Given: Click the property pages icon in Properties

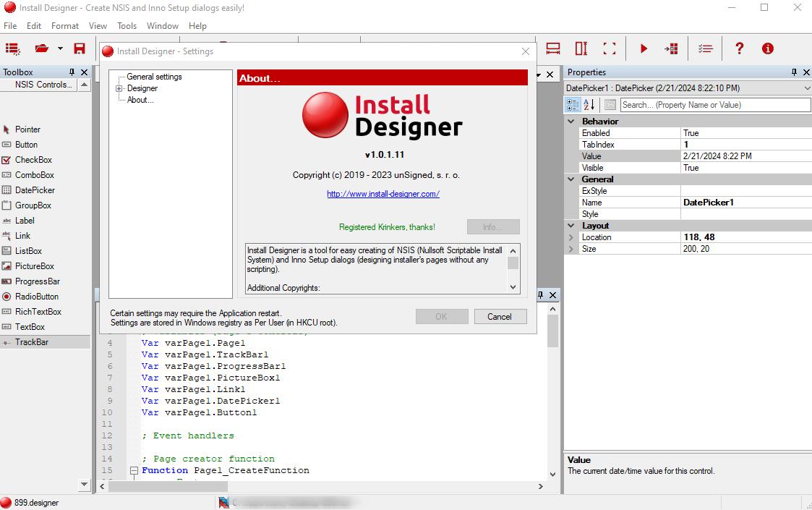Looking at the screenshot, I should (610, 105).
